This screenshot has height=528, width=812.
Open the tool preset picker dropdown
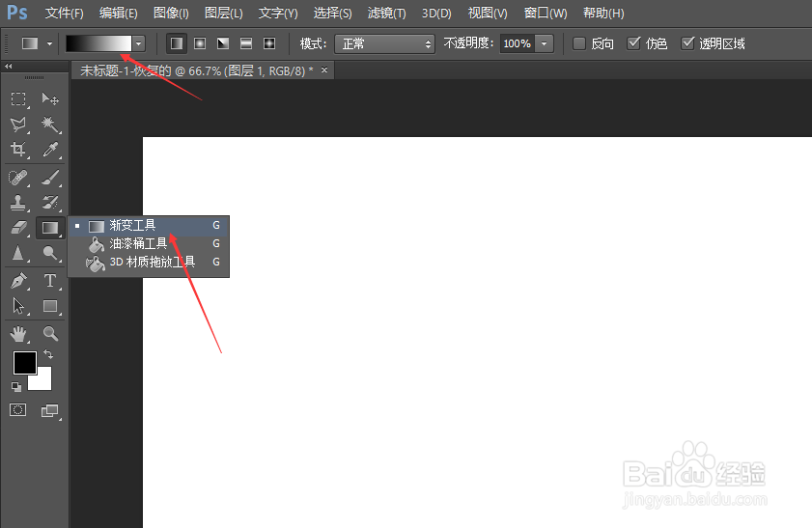[49, 44]
